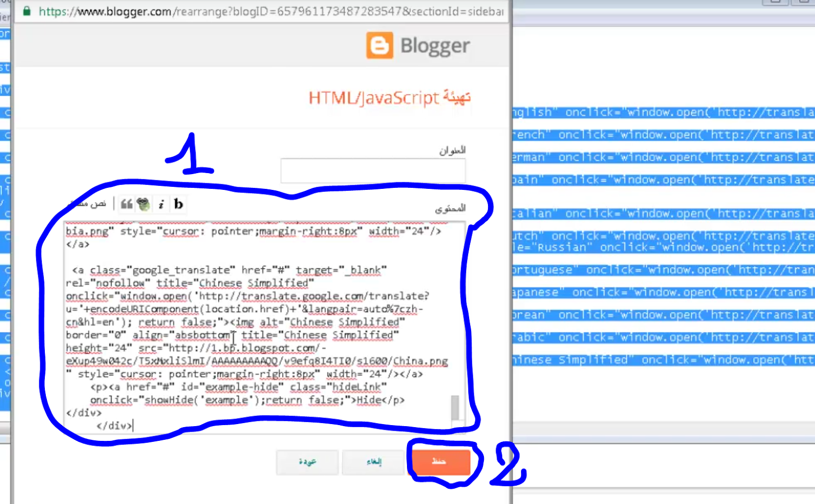815x504 pixels.
Task: Click the Back button
Action: tap(308, 462)
